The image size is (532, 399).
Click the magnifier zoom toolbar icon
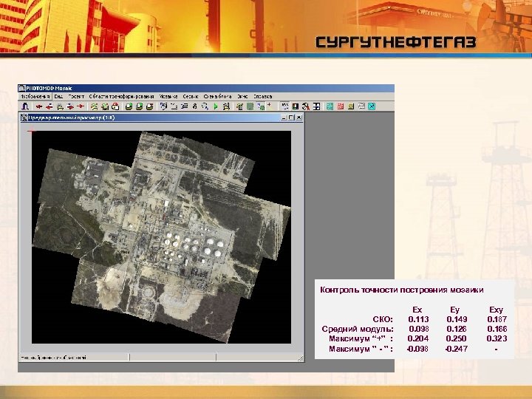click(205, 106)
